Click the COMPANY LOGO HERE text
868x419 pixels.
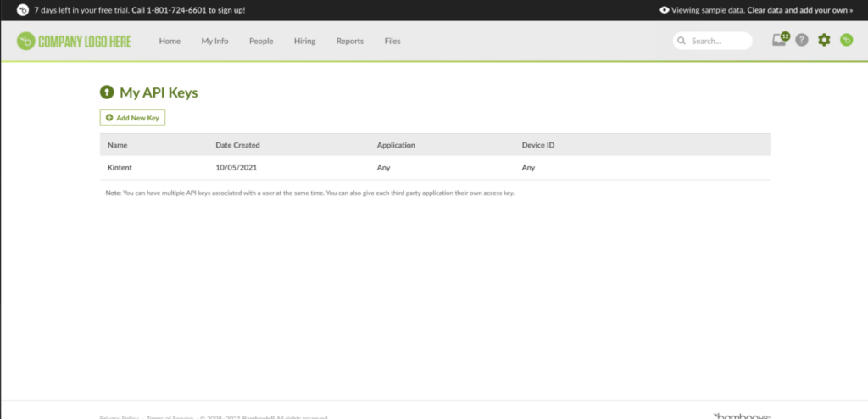tap(85, 42)
